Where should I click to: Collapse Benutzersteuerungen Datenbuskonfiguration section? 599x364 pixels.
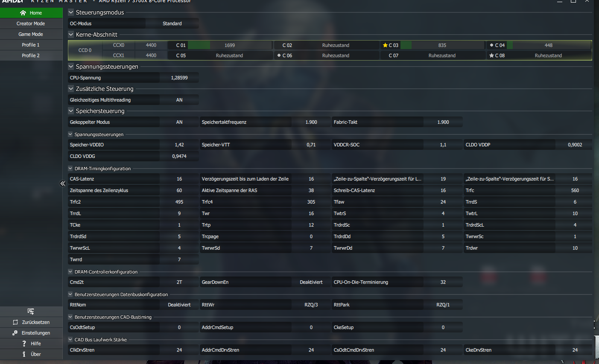coord(70,294)
